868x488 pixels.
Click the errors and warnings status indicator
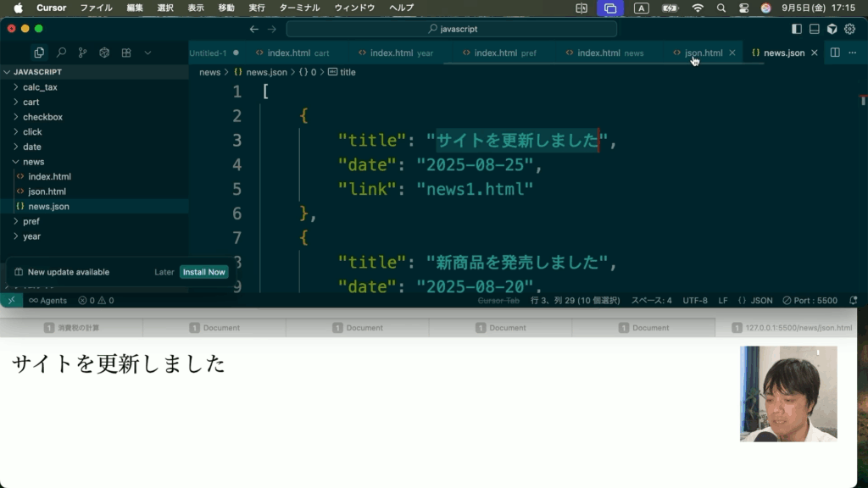[x=96, y=300]
